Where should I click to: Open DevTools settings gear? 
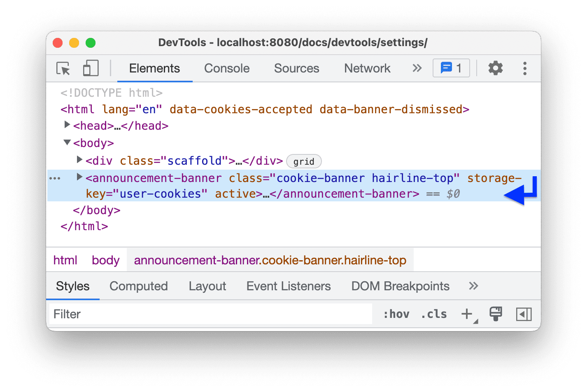point(495,68)
